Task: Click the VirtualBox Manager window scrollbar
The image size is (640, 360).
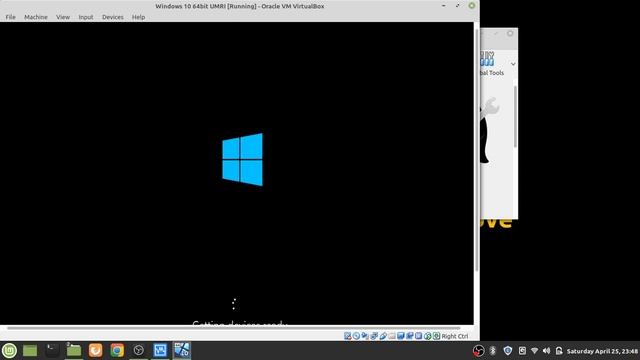Action: [515, 116]
